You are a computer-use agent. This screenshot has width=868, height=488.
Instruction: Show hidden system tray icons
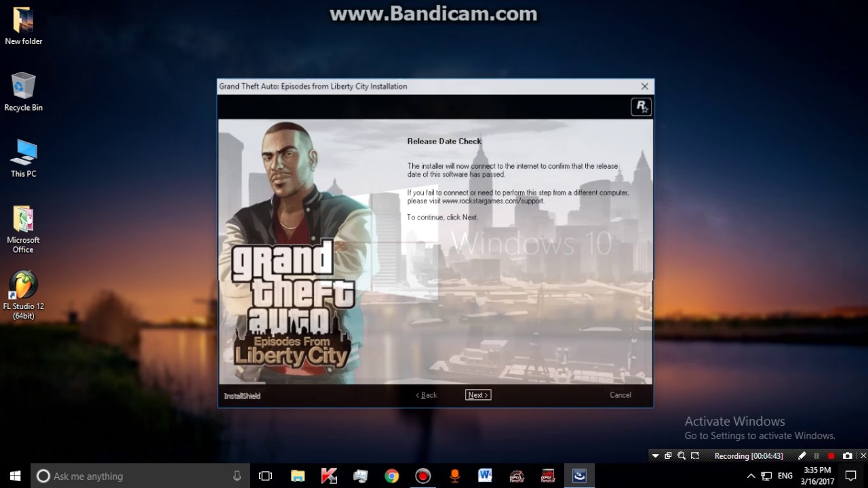(751, 476)
